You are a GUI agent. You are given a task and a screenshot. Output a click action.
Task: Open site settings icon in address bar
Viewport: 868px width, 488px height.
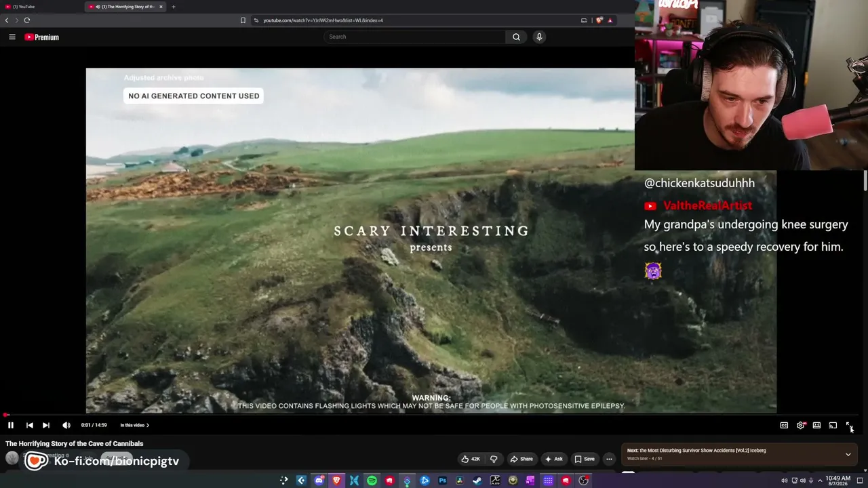tap(256, 20)
